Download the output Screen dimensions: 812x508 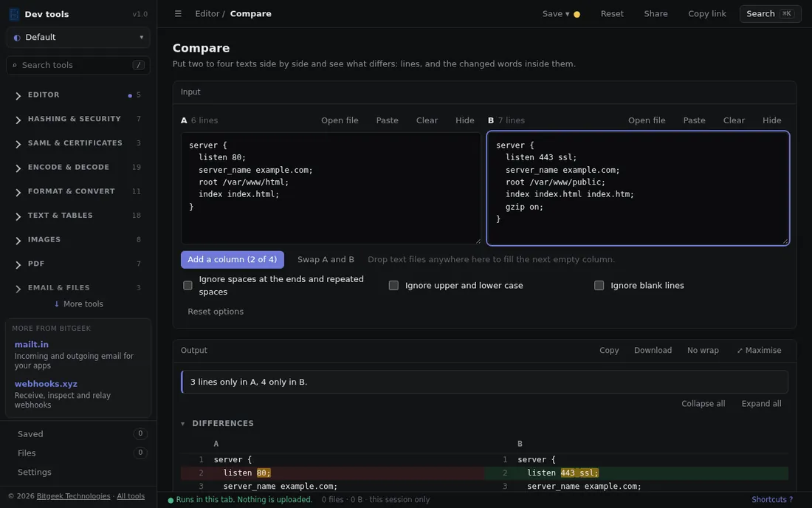pos(653,351)
